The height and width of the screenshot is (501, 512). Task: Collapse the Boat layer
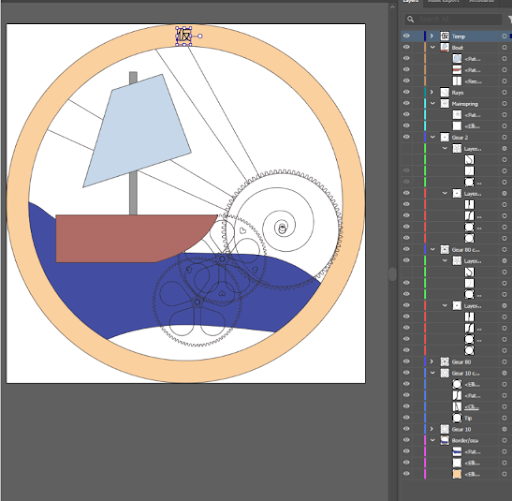point(433,47)
